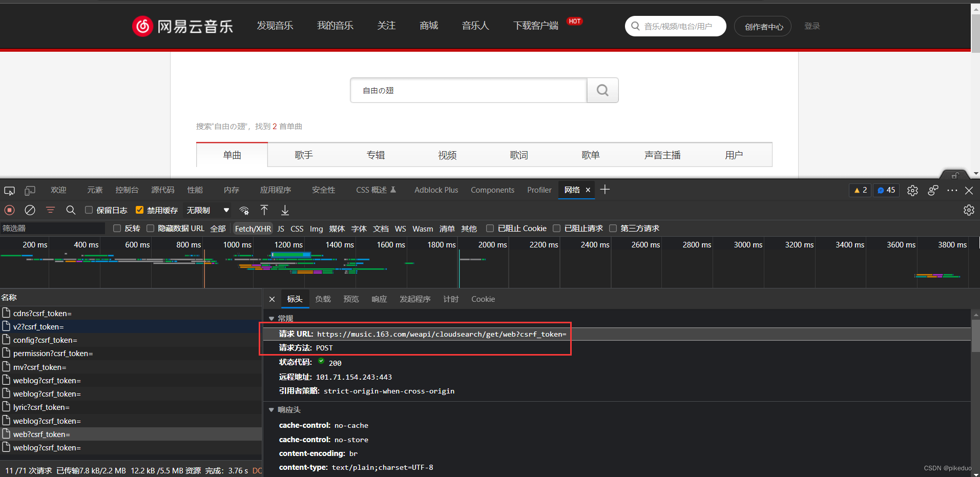Export HAR file with down arrow
The width and height of the screenshot is (980, 477).
(x=285, y=210)
